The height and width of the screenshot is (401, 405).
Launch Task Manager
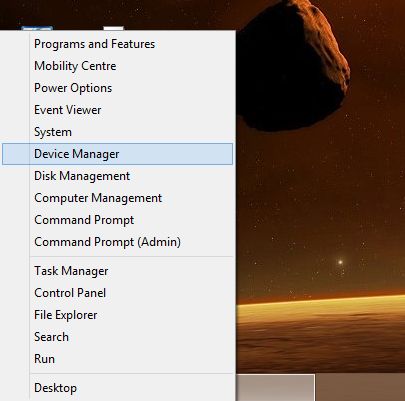point(117,271)
